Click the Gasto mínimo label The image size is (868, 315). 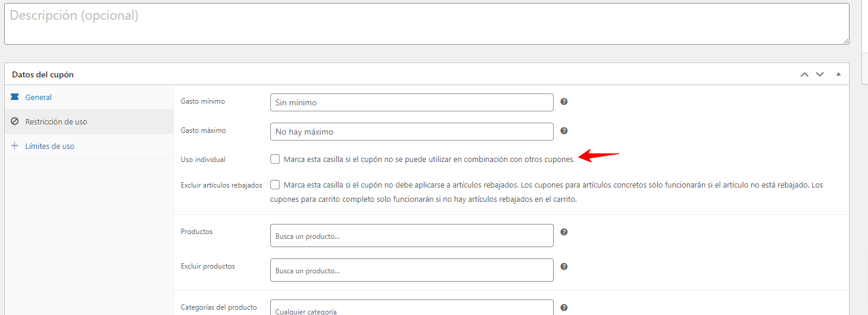pos(203,101)
